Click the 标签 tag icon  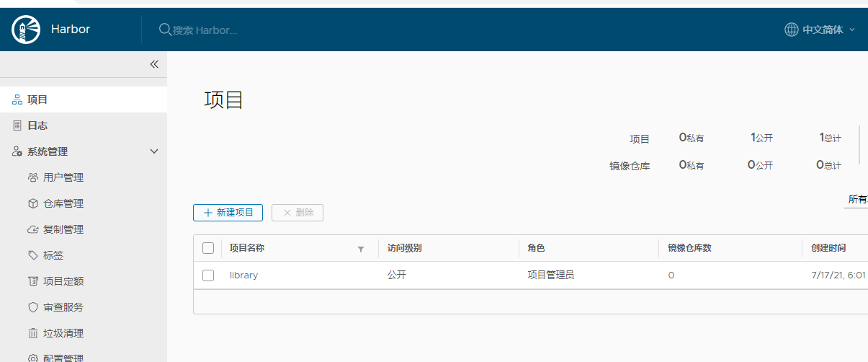point(32,255)
